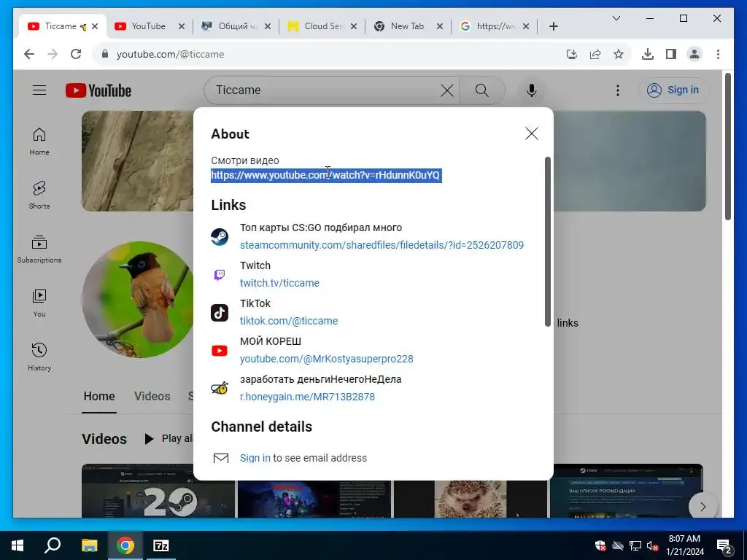Click the Twitch logo icon
Screen dimensions: 747x560
click(220, 275)
